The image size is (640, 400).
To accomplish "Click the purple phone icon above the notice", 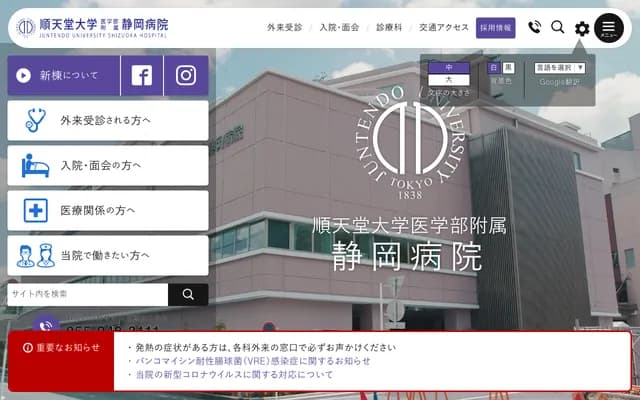I will pos(46,324).
